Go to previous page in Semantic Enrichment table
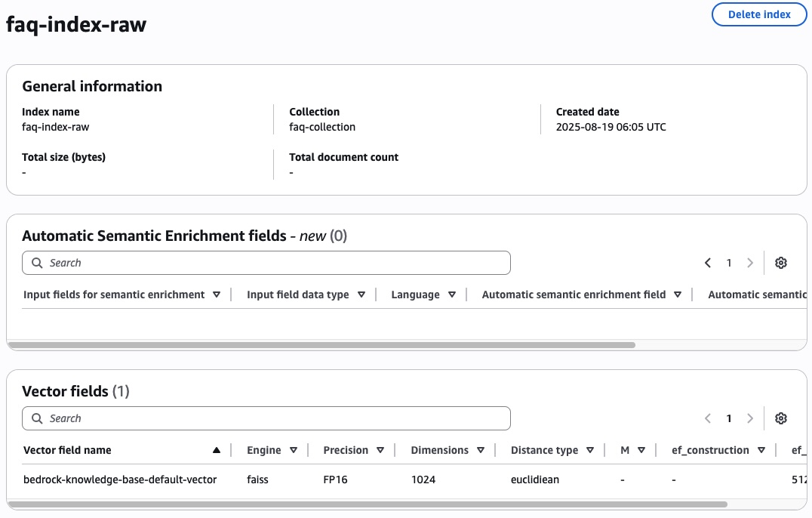812x518 pixels. [708, 263]
